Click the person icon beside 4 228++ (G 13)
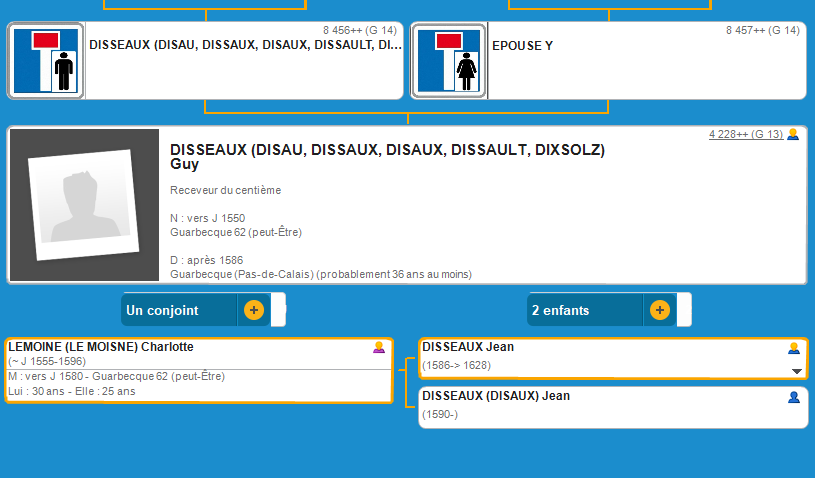 pos(793,135)
